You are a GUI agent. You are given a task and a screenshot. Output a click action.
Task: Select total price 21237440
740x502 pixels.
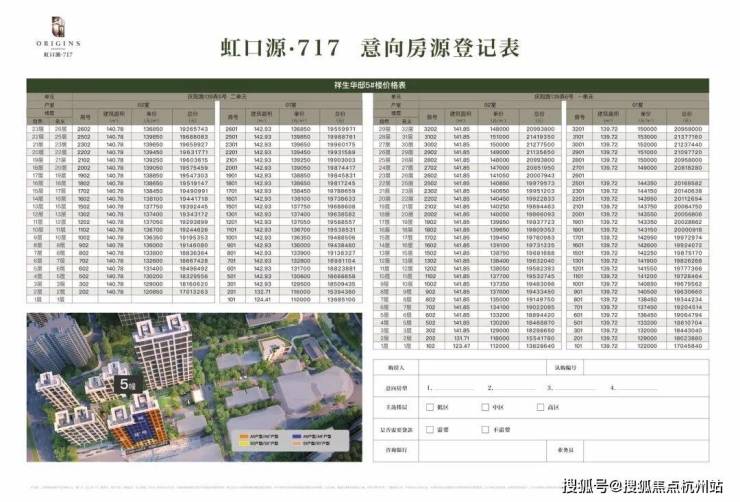point(688,144)
